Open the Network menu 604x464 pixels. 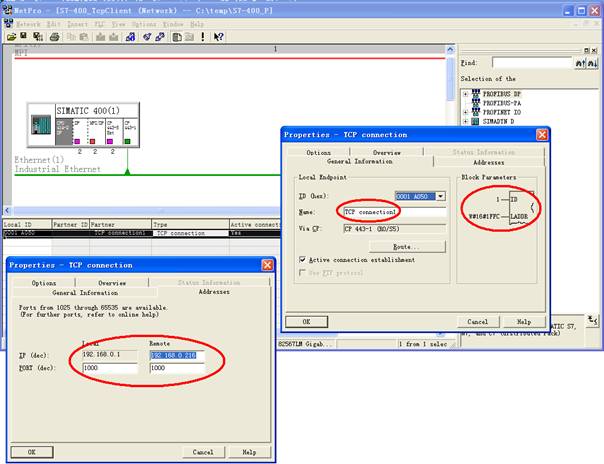28,24
